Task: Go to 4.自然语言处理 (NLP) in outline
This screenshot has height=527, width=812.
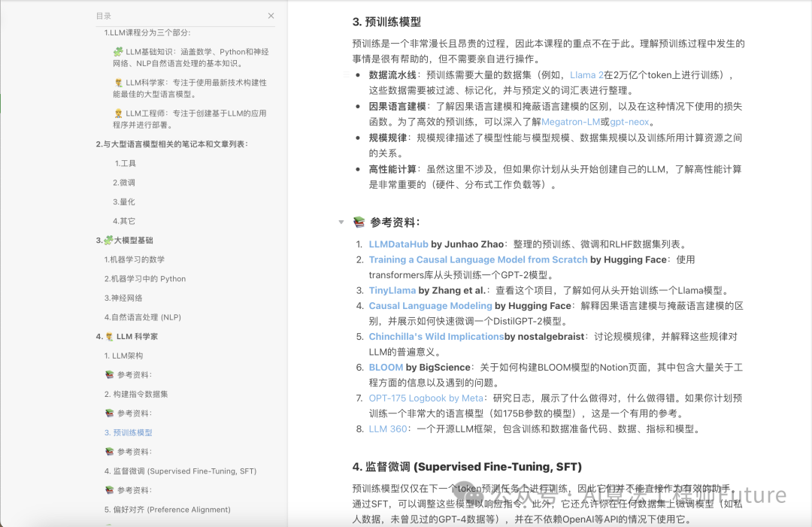Action: pos(142,317)
